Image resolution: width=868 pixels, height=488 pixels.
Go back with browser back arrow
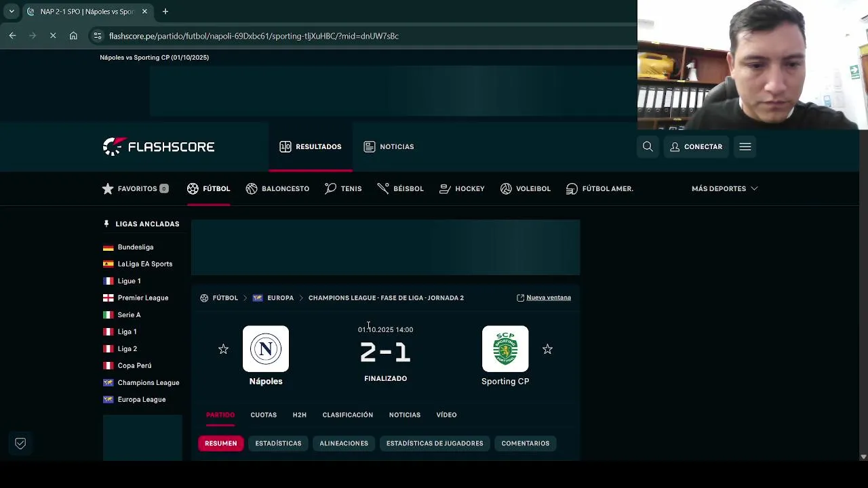tap(12, 36)
